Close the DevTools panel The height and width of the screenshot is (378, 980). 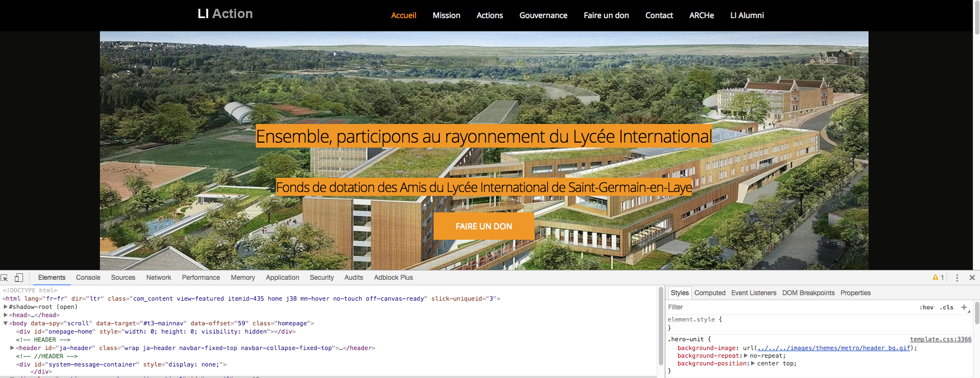point(972,278)
